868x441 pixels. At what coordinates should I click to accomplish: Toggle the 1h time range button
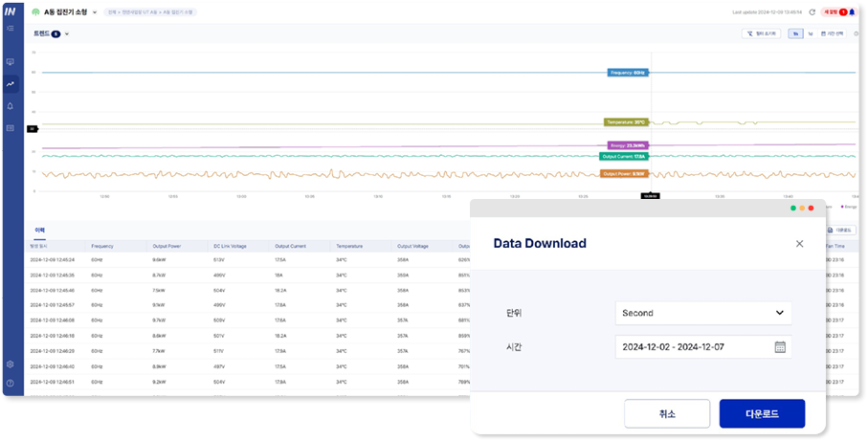(x=795, y=33)
